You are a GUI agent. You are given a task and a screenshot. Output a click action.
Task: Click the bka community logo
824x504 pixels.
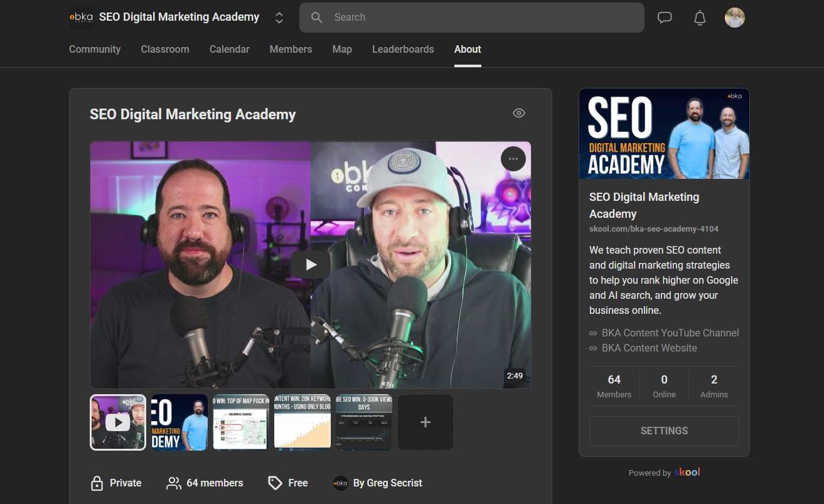coord(82,17)
